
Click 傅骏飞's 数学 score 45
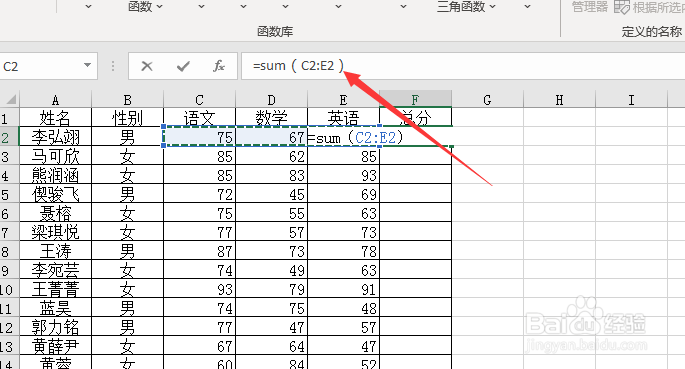[x=271, y=194]
